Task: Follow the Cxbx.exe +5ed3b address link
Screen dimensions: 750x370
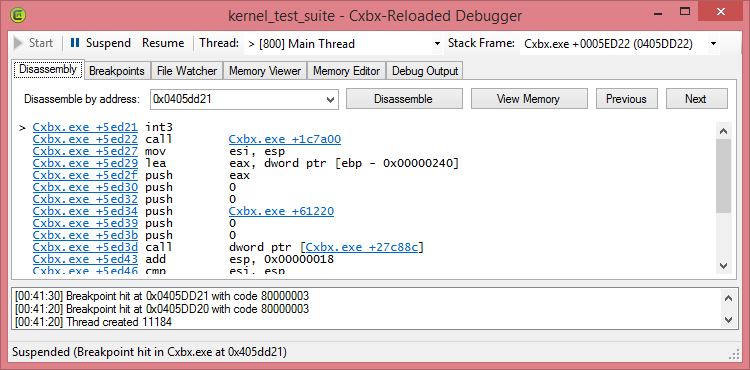Action: 85,235
